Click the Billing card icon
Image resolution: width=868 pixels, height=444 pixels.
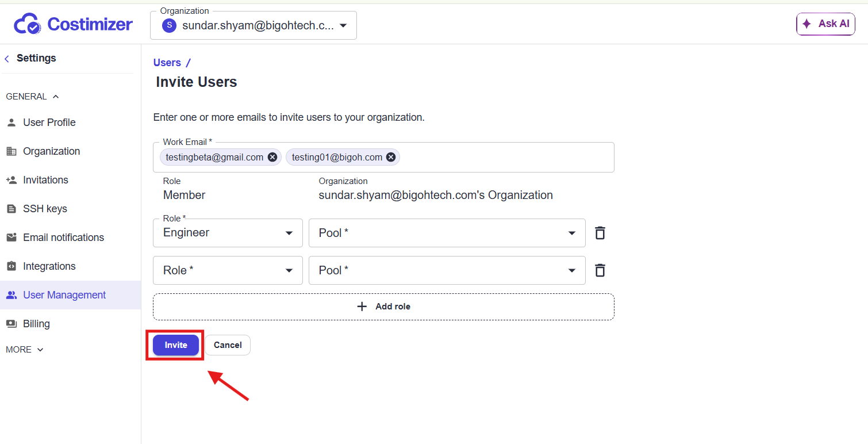[x=11, y=324]
